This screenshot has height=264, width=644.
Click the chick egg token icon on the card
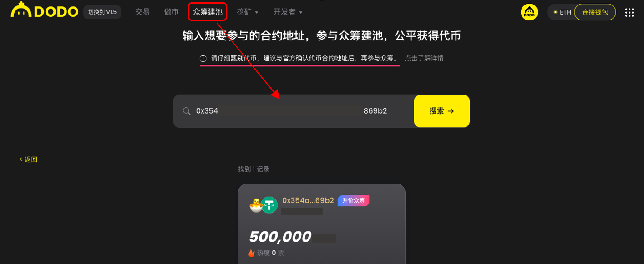pyautogui.click(x=256, y=205)
